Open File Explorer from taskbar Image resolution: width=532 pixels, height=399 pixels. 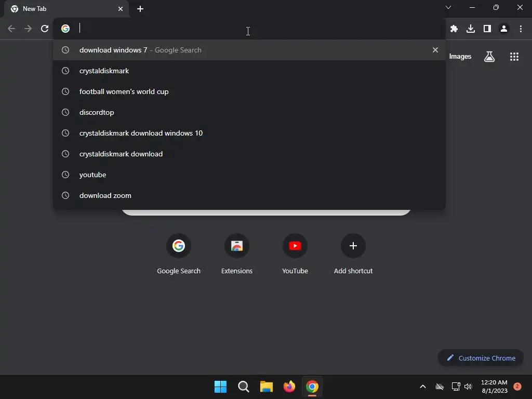coord(267,387)
